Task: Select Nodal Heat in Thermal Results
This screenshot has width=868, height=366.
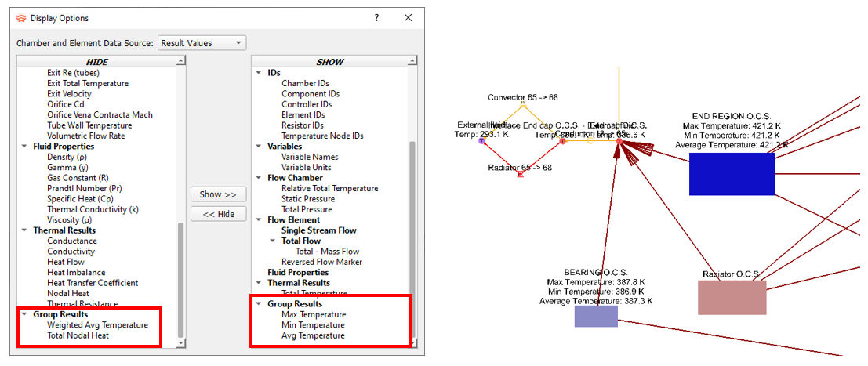Action: pyautogui.click(x=68, y=293)
